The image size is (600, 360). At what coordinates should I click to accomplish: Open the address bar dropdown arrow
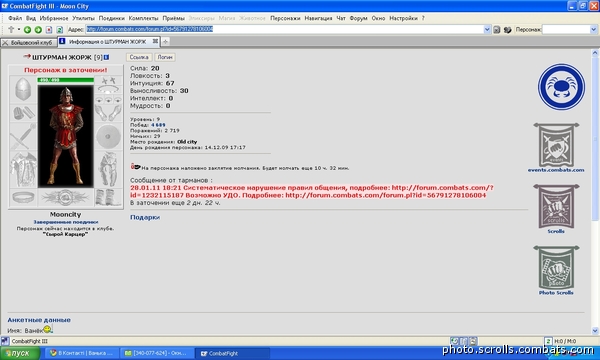click(x=487, y=29)
